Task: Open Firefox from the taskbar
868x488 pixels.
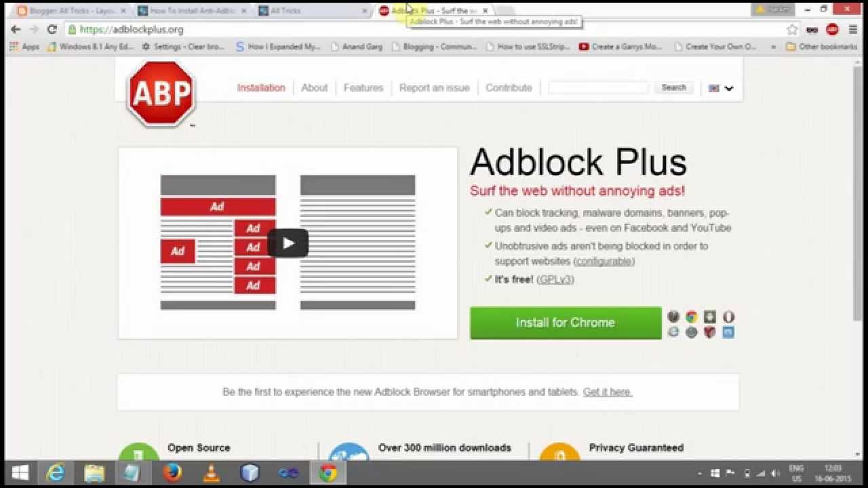Action: point(172,472)
